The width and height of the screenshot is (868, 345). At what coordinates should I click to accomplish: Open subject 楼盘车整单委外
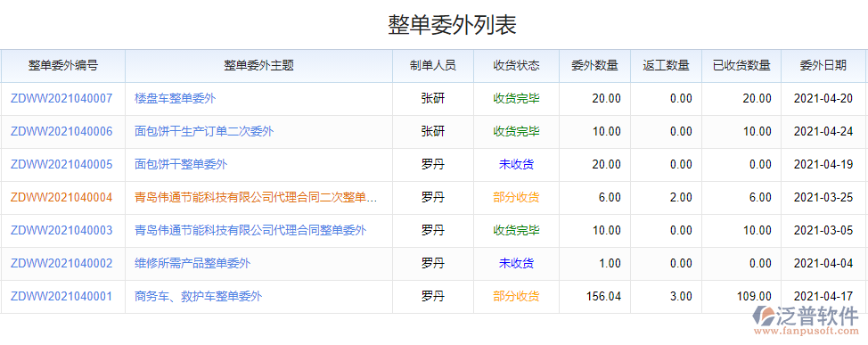point(175,99)
